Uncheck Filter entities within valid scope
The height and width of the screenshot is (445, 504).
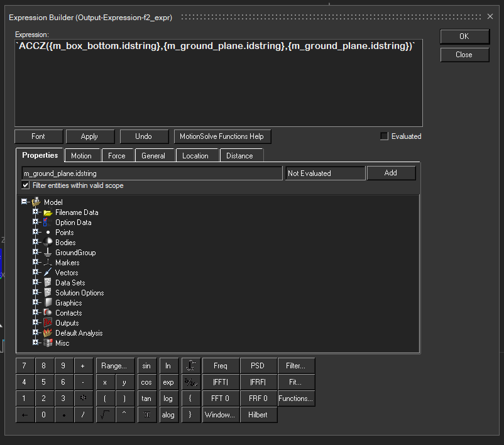click(25, 185)
